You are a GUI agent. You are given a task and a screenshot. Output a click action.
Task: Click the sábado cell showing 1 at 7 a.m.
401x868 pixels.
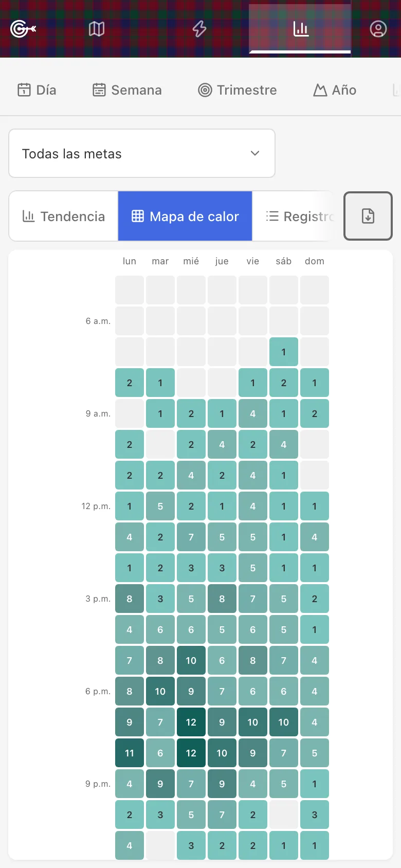[284, 352]
